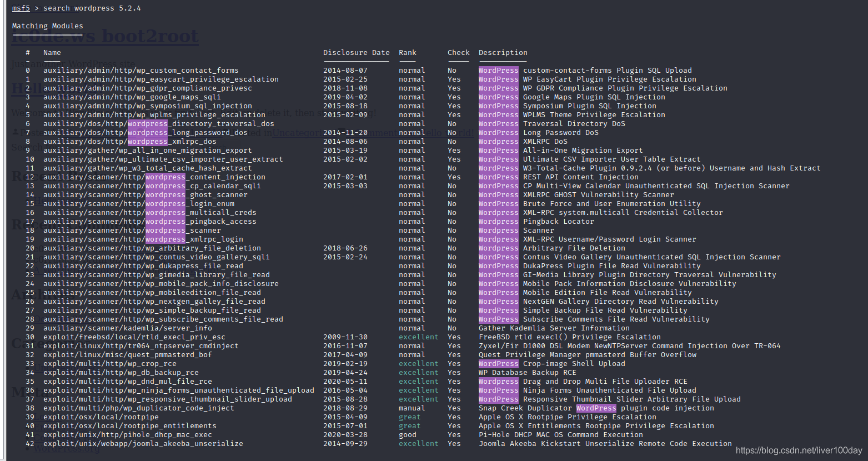Select module wp_gimedia_library_file_read name
The width and height of the screenshot is (868, 461).
tap(157, 275)
